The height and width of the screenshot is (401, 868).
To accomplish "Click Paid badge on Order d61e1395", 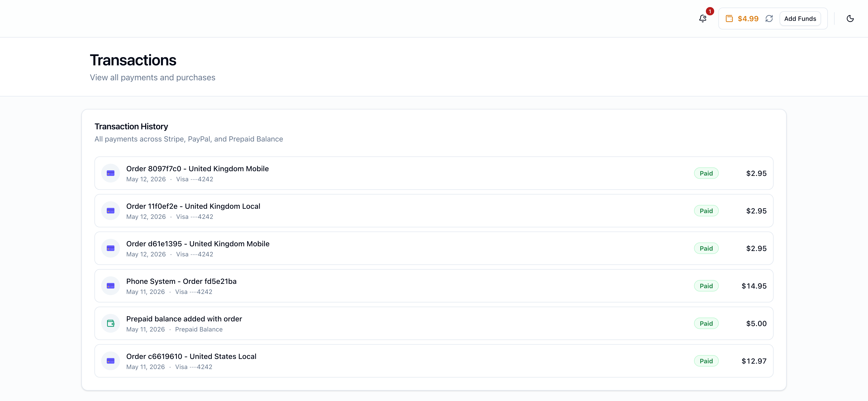I will point(706,248).
